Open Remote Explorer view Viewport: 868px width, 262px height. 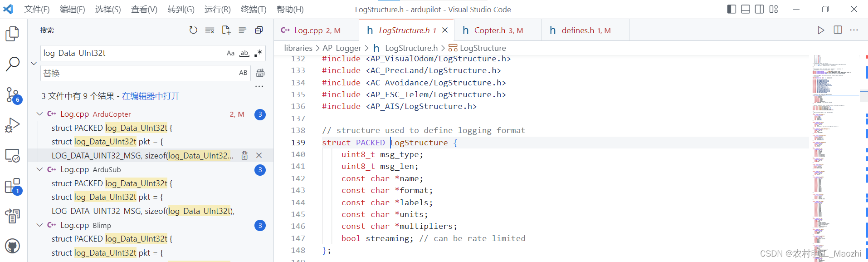tap(12, 156)
